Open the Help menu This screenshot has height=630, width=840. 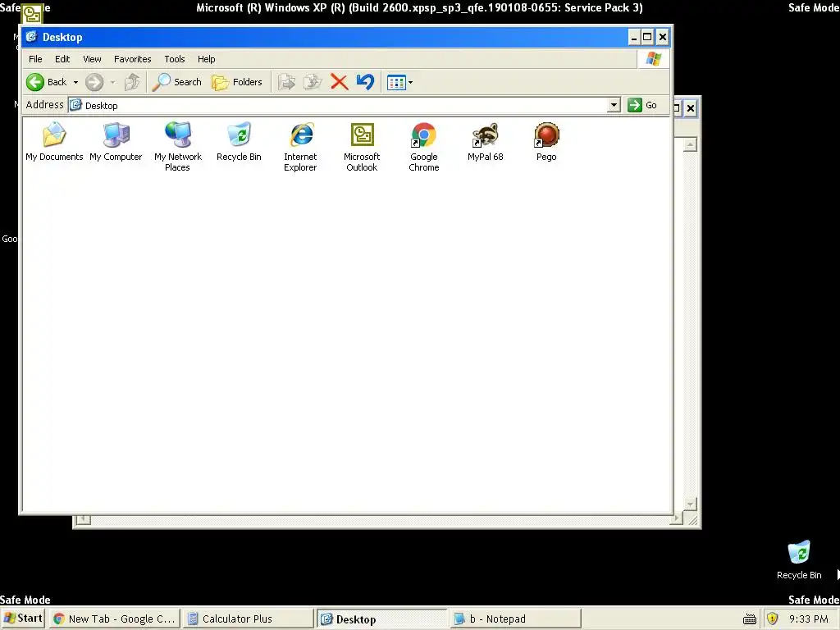[x=206, y=59]
